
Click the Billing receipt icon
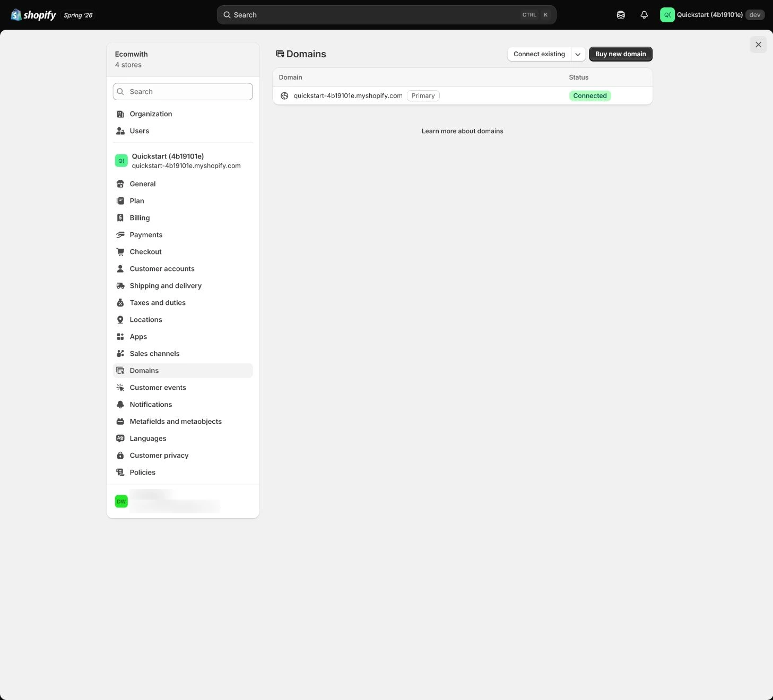120,218
